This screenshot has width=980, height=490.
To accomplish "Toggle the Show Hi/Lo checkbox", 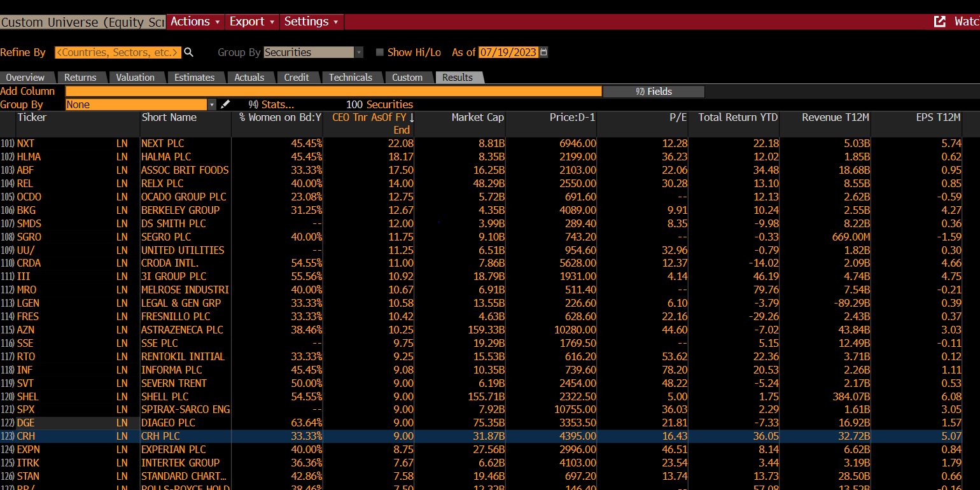I will coord(380,52).
